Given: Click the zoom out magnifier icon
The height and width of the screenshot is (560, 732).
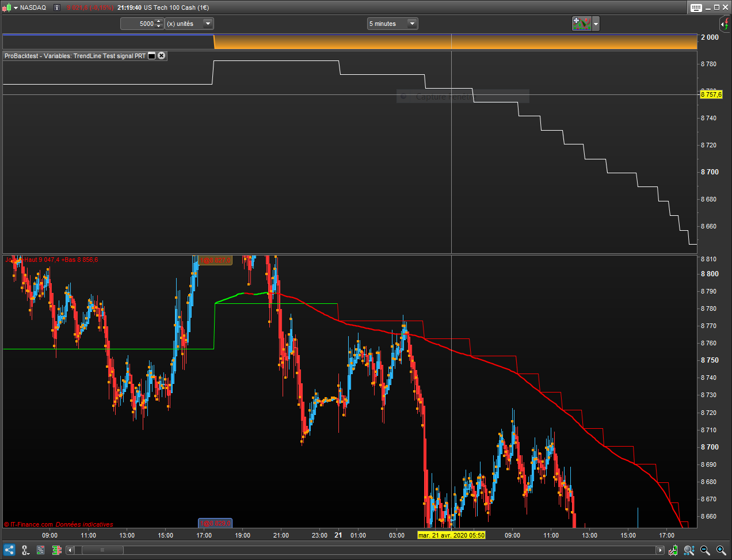Looking at the screenshot, I should coord(705,550).
